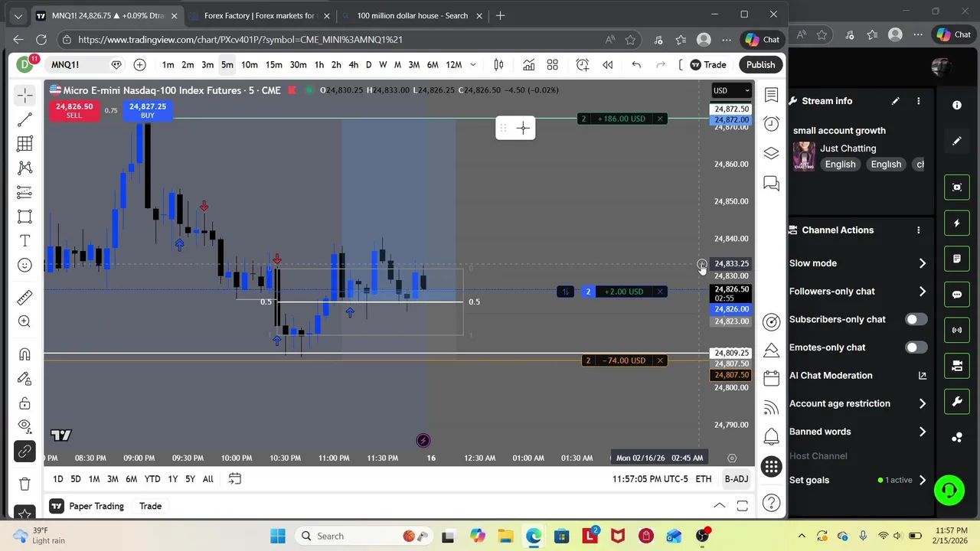Toggle Emotes-only chat switch
980x551 pixels.
(915, 347)
